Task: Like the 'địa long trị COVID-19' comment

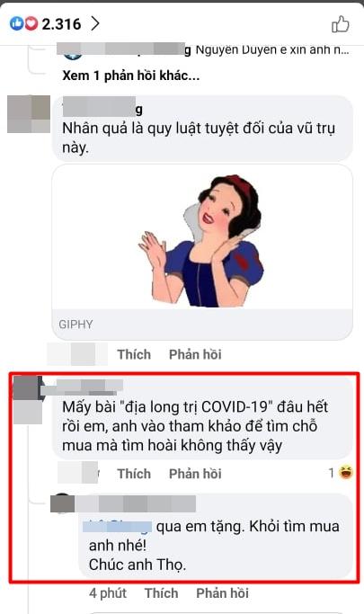Action: [x=134, y=474]
